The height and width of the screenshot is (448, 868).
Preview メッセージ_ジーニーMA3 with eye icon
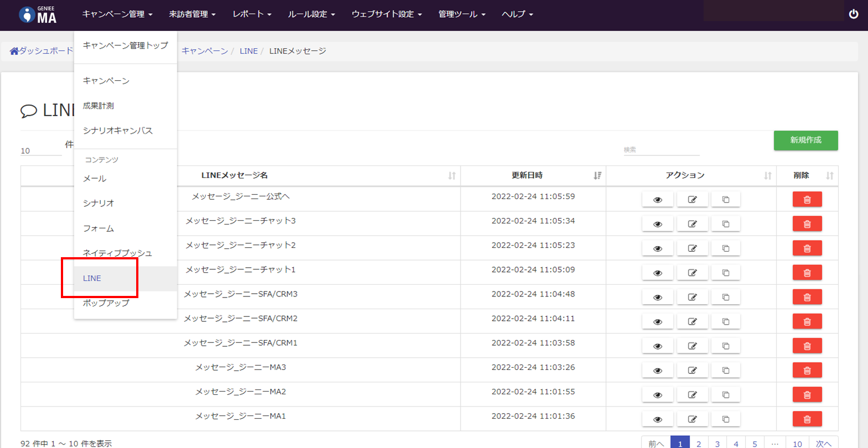click(x=658, y=370)
